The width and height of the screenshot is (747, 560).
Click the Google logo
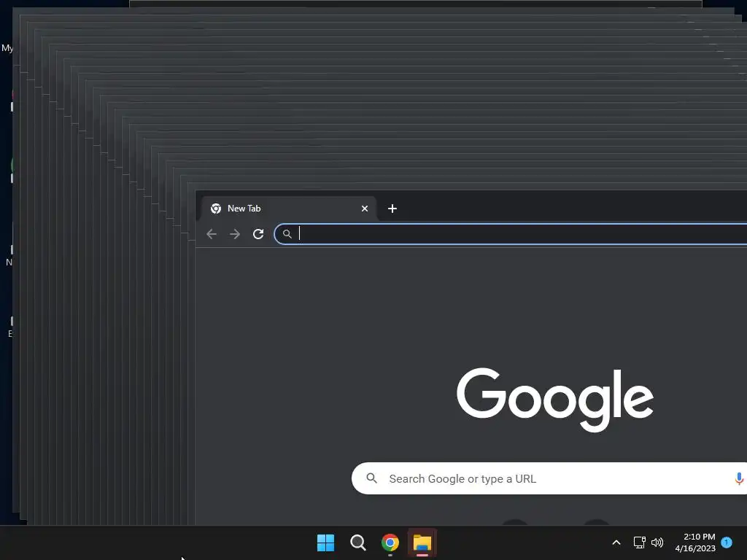click(555, 399)
